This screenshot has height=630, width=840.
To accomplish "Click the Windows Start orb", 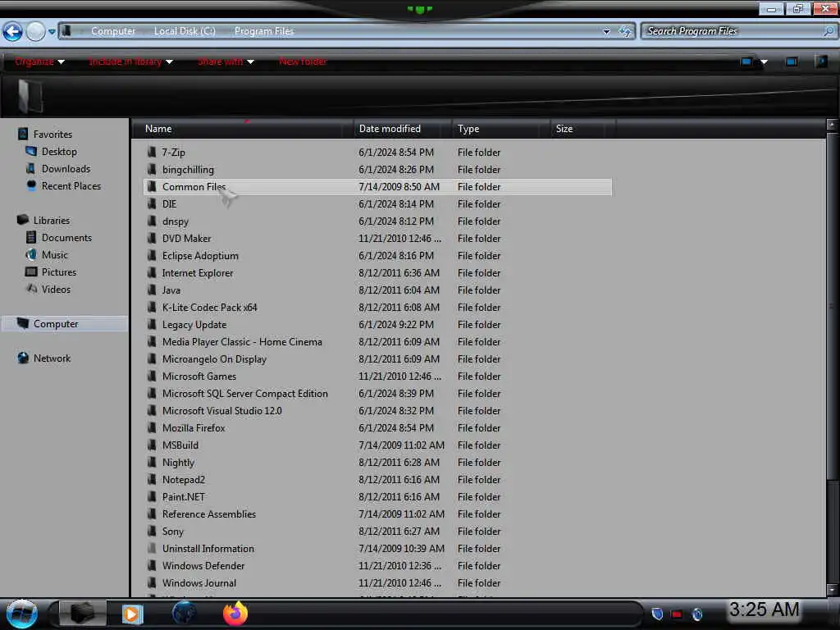I will (21, 614).
